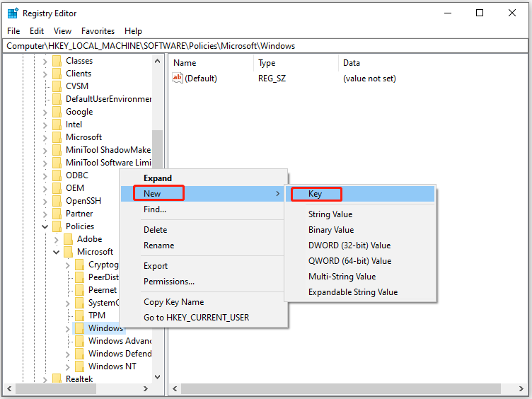Image resolution: width=532 pixels, height=399 pixels.
Task: Select QWORD (64-bit) Value
Action: tap(360, 261)
